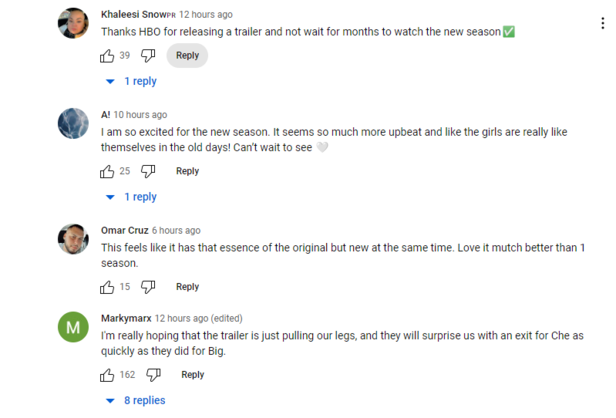Dislike Markymarx's comment
This screenshot has width=616, height=418.
click(x=154, y=375)
